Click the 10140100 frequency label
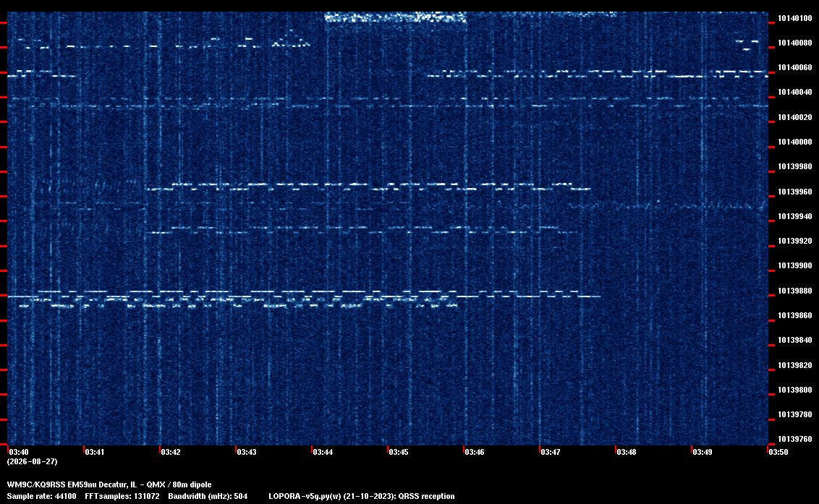819x504 pixels. (794, 18)
